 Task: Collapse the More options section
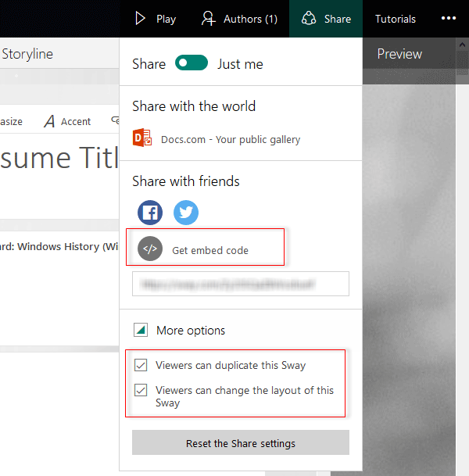point(140,331)
